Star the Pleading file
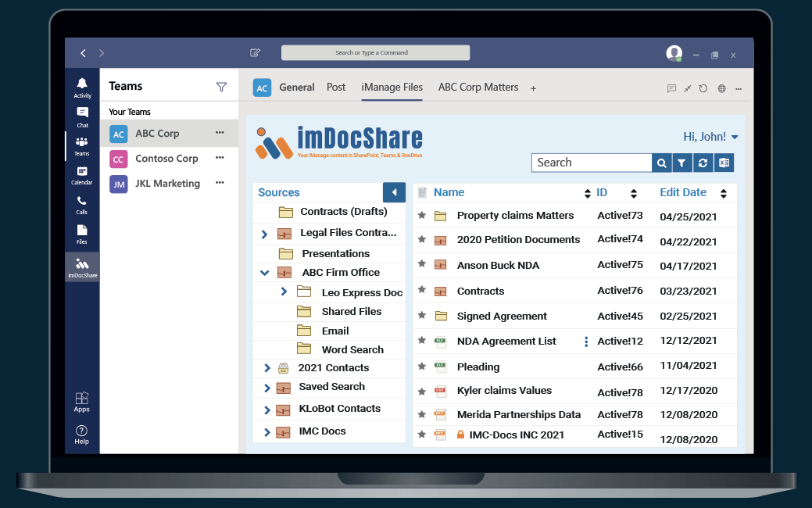This screenshot has width=812, height=508. click(x=422, y=366)
